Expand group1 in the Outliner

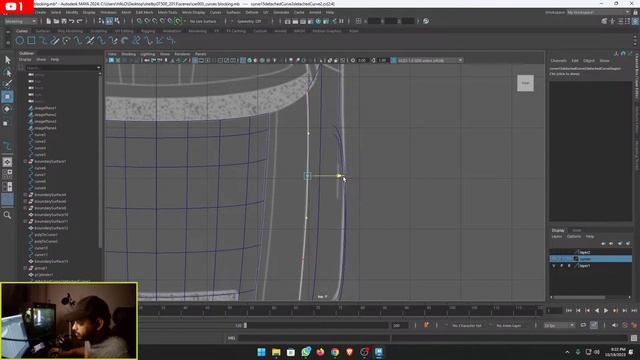[25, 268]
